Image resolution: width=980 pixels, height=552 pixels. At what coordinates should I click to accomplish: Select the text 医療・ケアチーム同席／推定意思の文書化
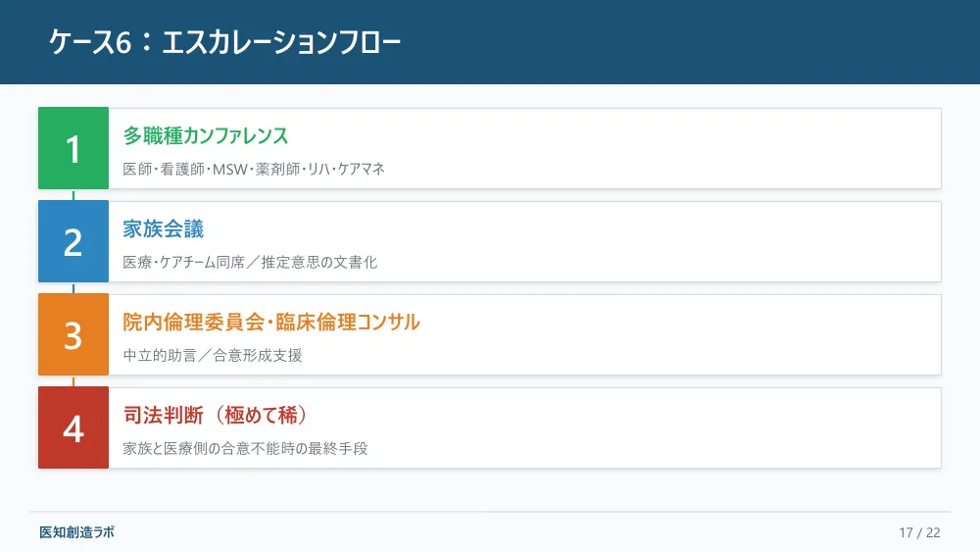(x=250, y=262)
